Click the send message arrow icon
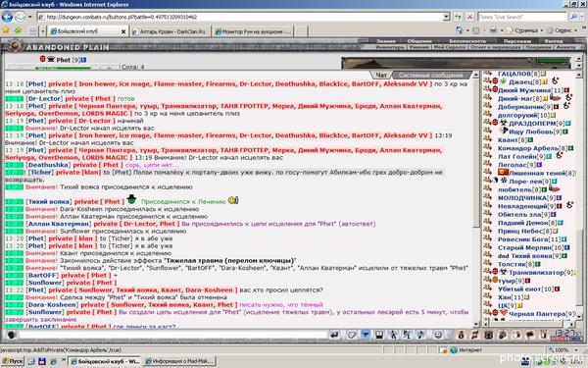Image resolution: width=588 pixels, height=368 pixels. [x=334, y=335]
